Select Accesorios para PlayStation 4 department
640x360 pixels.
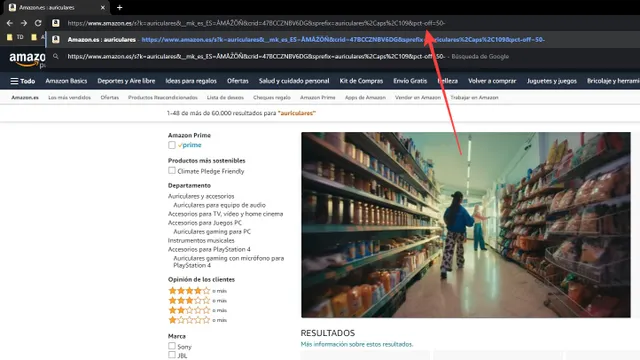click(209, 249)
